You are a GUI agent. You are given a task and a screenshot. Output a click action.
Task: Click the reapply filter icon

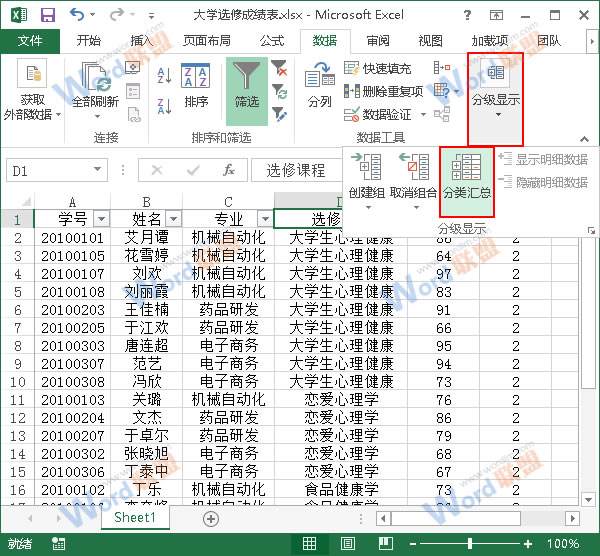[x=280, y=92]
